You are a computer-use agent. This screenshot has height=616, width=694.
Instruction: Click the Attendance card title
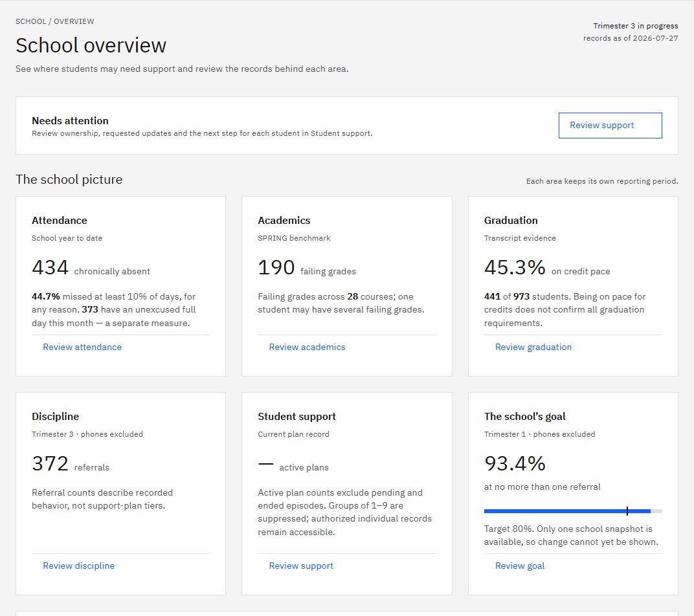point(60,221)
